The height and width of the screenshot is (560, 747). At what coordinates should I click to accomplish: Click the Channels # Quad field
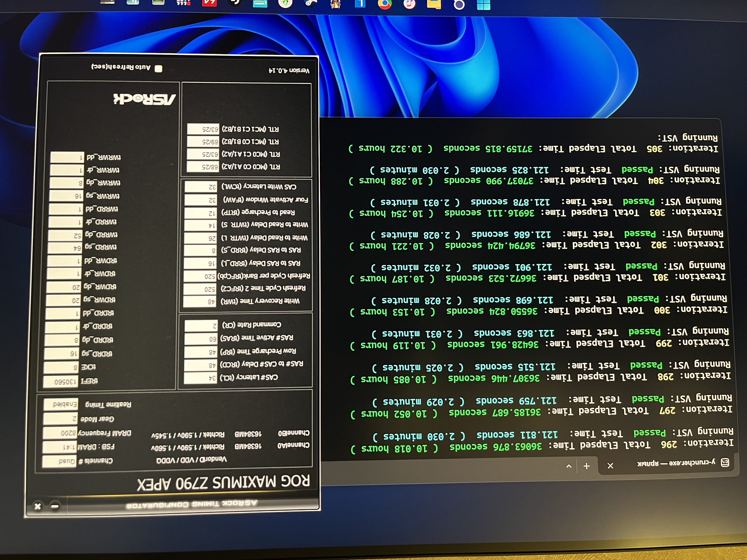point(59,461)
